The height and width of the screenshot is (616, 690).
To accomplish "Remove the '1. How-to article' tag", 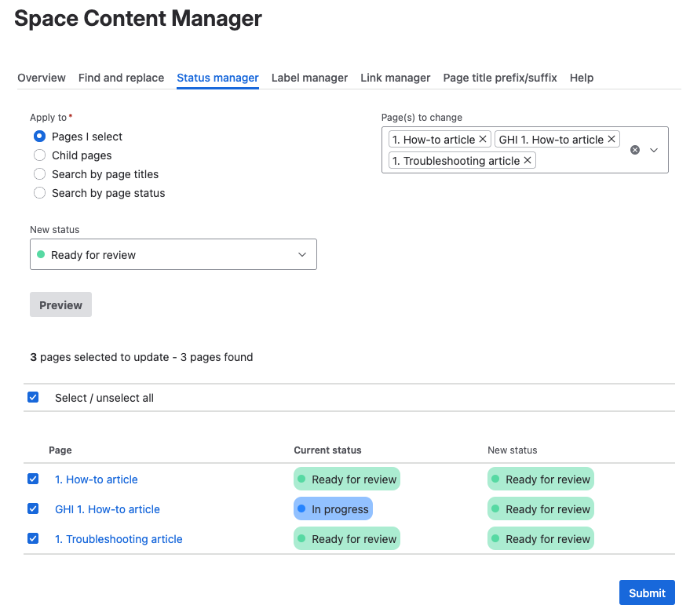I will click(x=483, y=140).
